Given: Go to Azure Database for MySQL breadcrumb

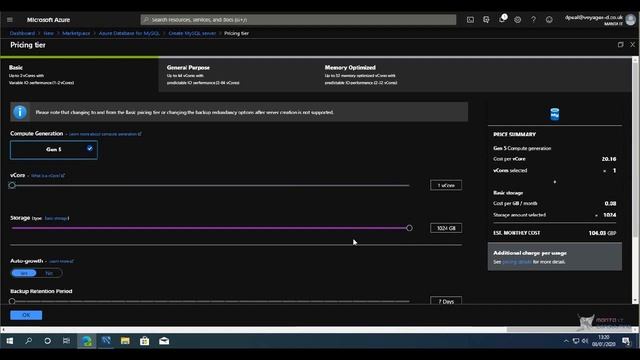Looking at the screenshot, I should pos(129,33).
